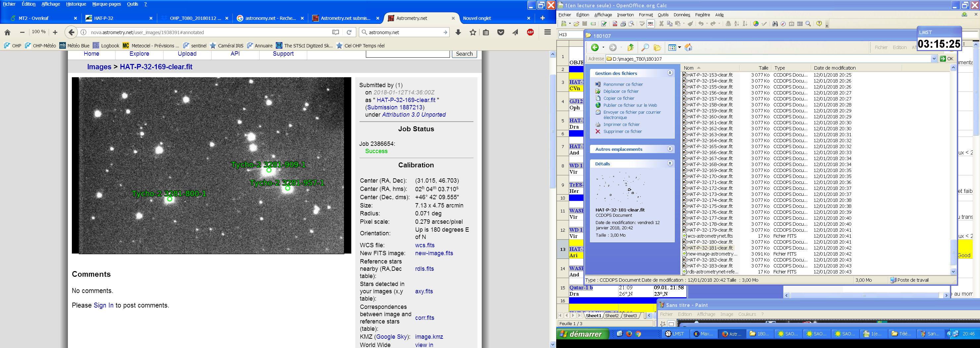Click the Adblock Plus icon
The image size is (980, 348).
pos(530,32)
